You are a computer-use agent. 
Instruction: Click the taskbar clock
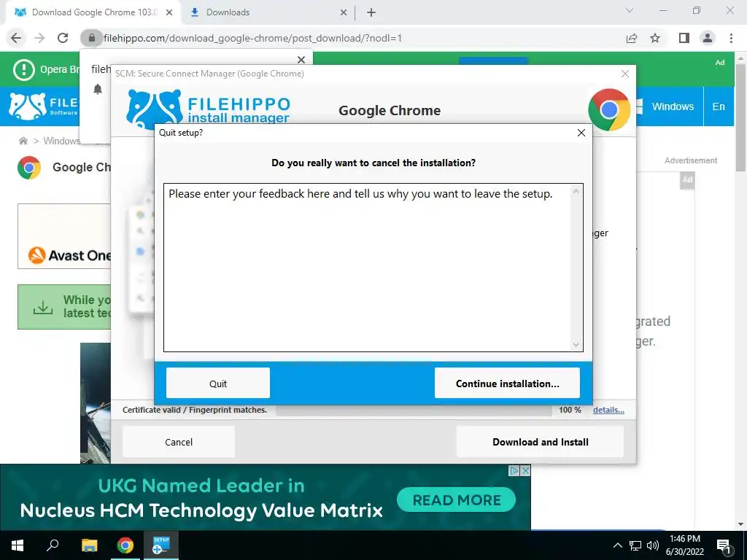tap(684, 545)
